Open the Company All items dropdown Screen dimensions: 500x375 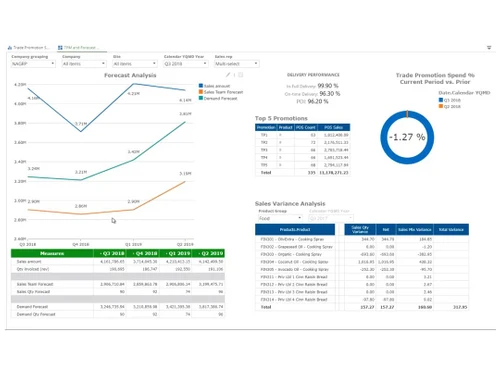84,64
